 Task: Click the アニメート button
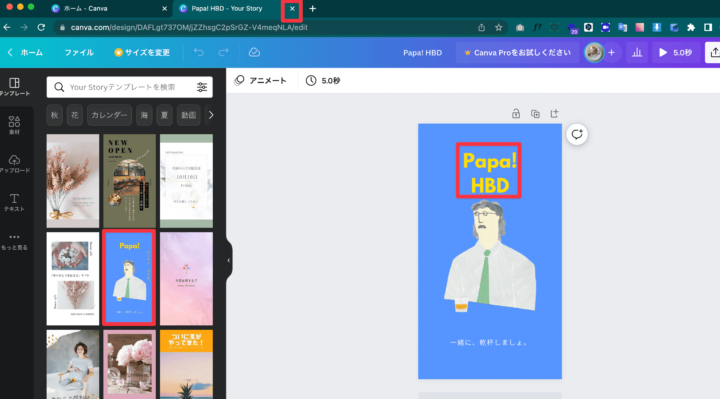(x=261, y=81)
